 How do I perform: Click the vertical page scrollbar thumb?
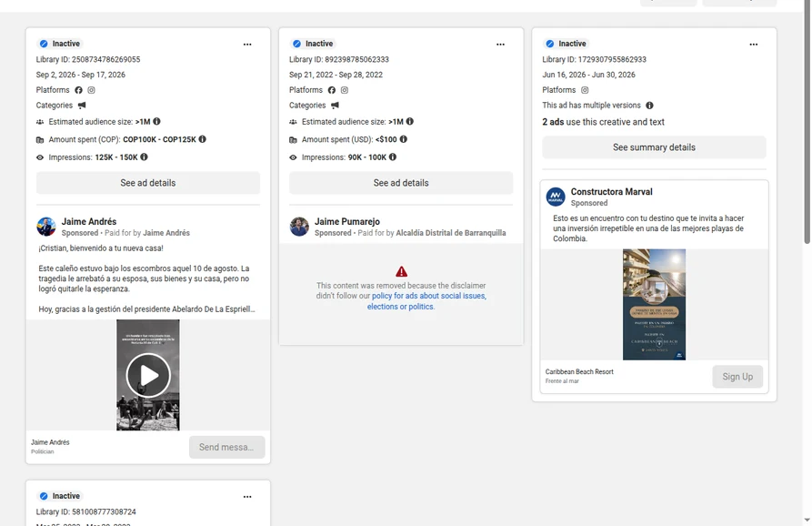(807, 121)
